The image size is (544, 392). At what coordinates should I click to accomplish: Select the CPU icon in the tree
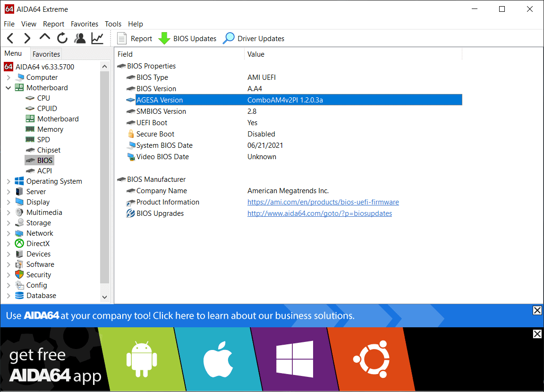point(30,98)
